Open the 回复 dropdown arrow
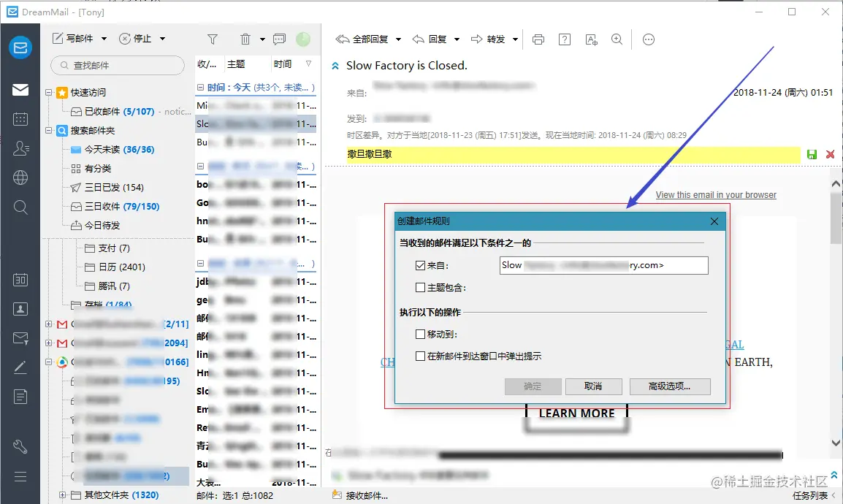Screen dimensions: 843x504 coord(457,39)
